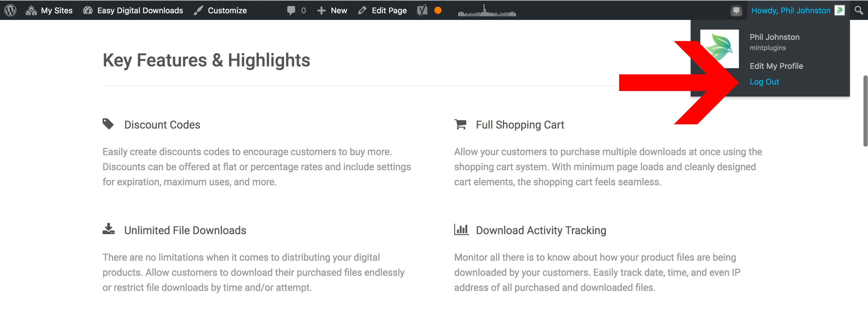868x312 pixels.
Task: Open the My Sites menu
Action: 49,11
